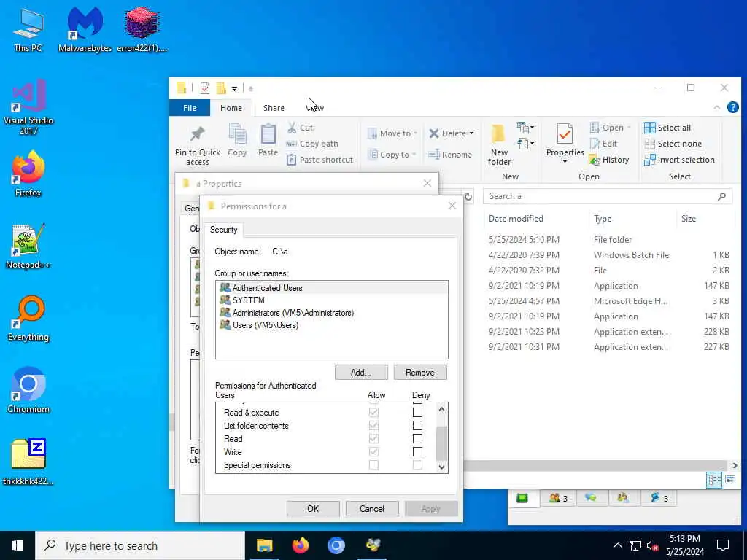Open the notification center icon
Screen dimensions: 747x560
[x=723, y=545]
